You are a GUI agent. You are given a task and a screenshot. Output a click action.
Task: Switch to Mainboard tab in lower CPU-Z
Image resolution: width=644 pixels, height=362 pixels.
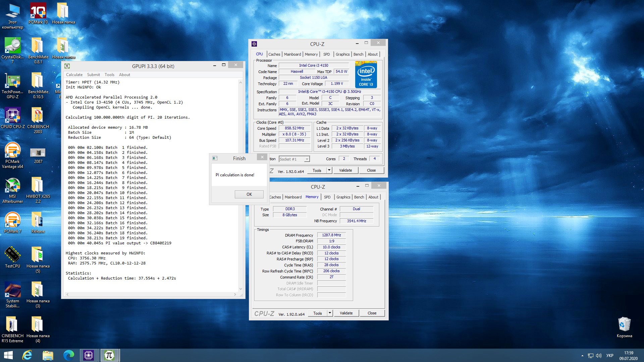293,197
